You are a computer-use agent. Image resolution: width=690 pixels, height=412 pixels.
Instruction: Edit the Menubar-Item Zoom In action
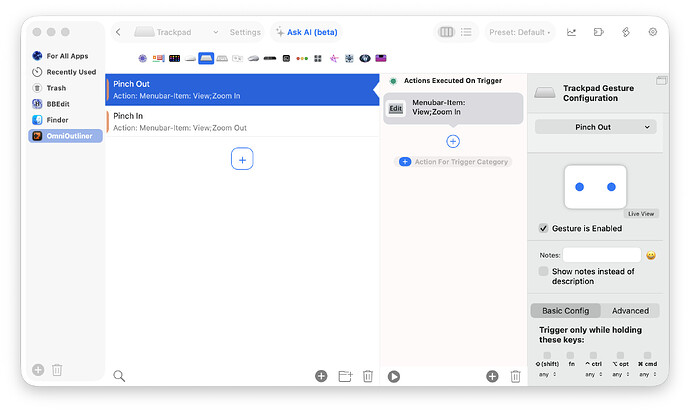click(x=396, y=108)
